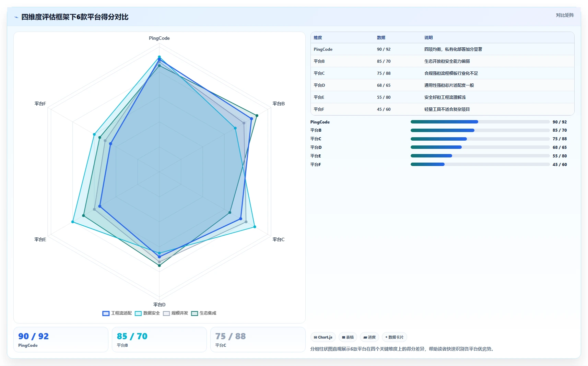The height and width of the screenshot is (366, 588).
Task: Click the 平台D label beside its progress bar
Action: [x=316, y=147]
